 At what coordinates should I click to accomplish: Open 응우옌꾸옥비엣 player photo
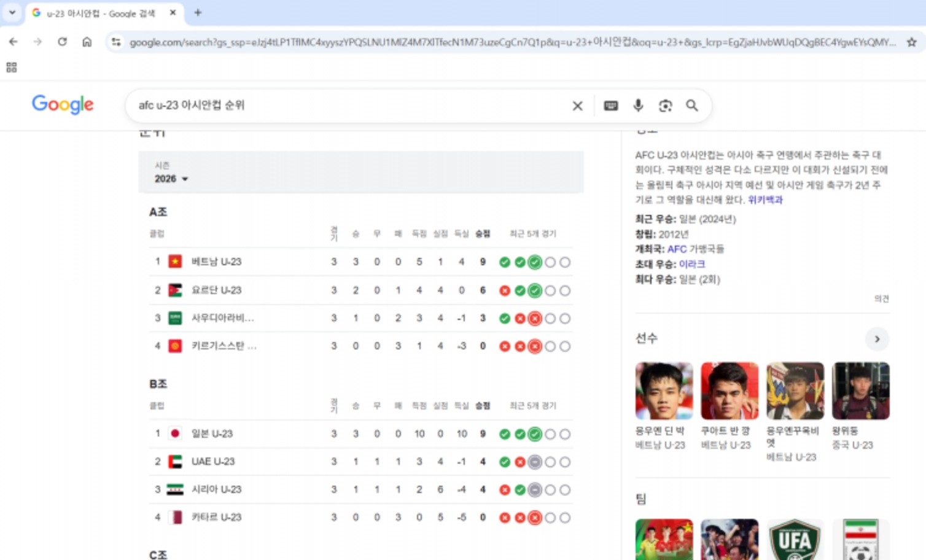[x=795, y=391]
